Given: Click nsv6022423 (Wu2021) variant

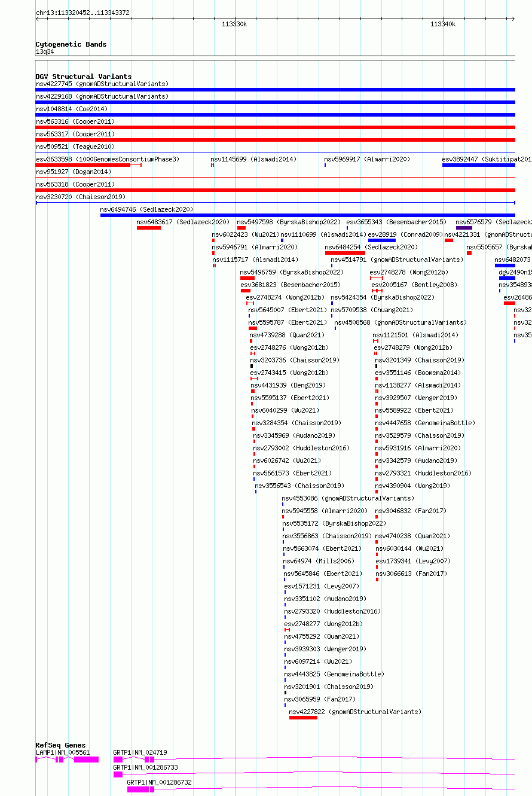Looking at the screenshot, I should coord(246,234).
